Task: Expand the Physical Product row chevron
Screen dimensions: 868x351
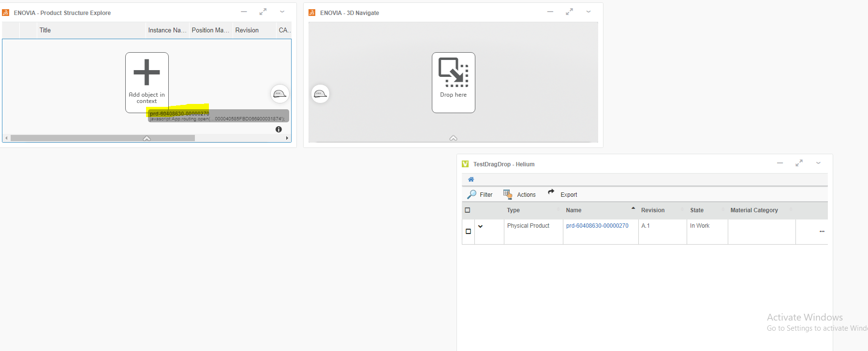Action: point(480,226)
